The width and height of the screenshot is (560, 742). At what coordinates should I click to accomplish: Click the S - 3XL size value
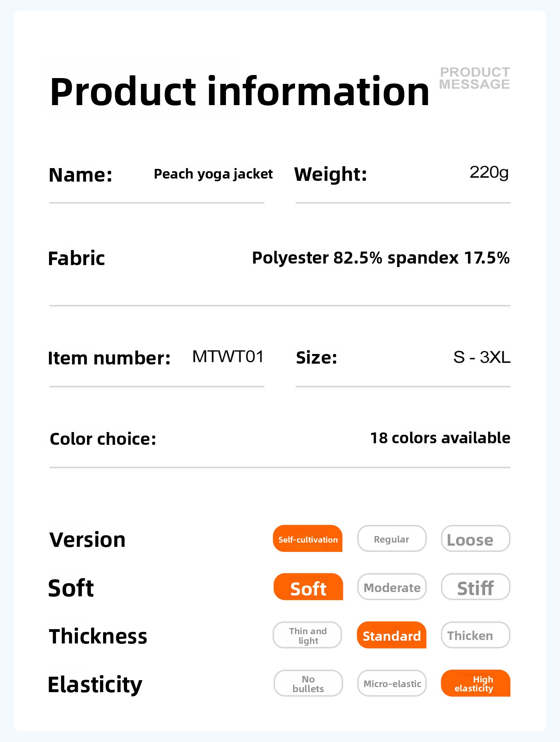click(x=482, y=357)
